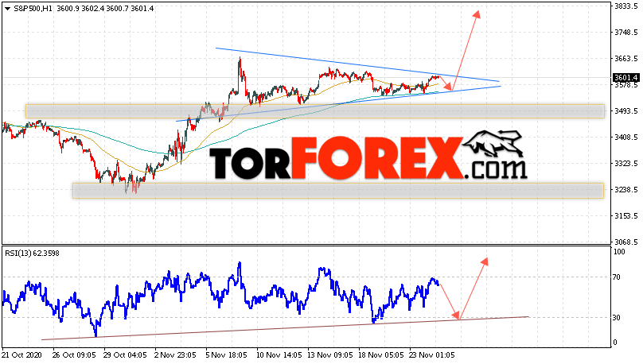The image size is (643, 364).
Task: Open the chart dropdown triangle beside S&P500,H1
Action: [7, 9]
